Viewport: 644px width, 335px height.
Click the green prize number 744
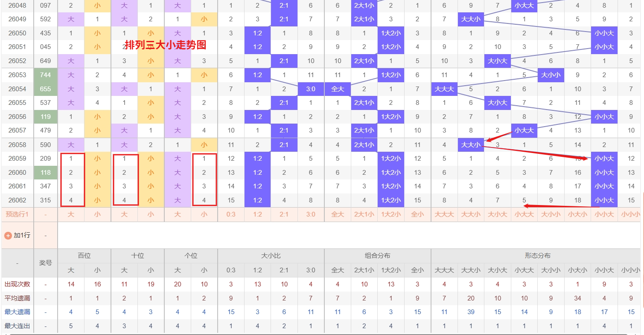point(45,75)
